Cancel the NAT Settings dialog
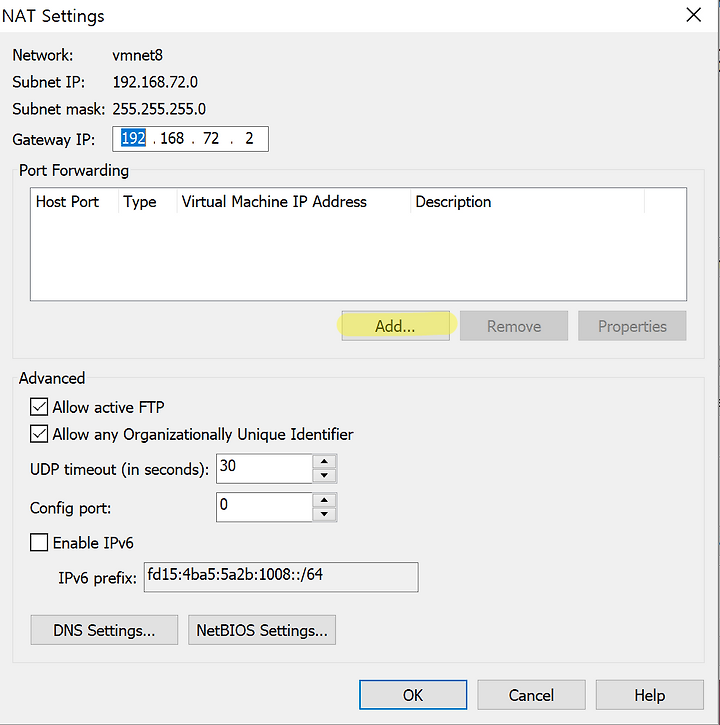 [x=531, y=694]
